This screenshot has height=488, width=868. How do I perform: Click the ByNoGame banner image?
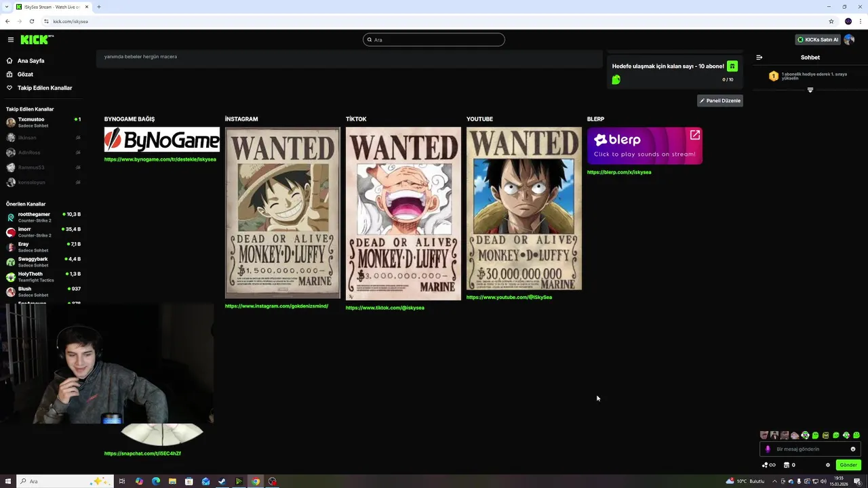coord(162,140)
